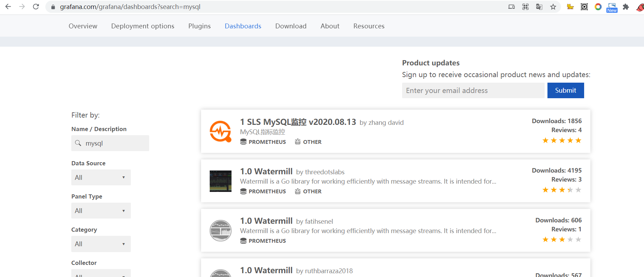Open the 1 SLS MySQL监控 v2020.08.13 dashboard link

(298, 122)
